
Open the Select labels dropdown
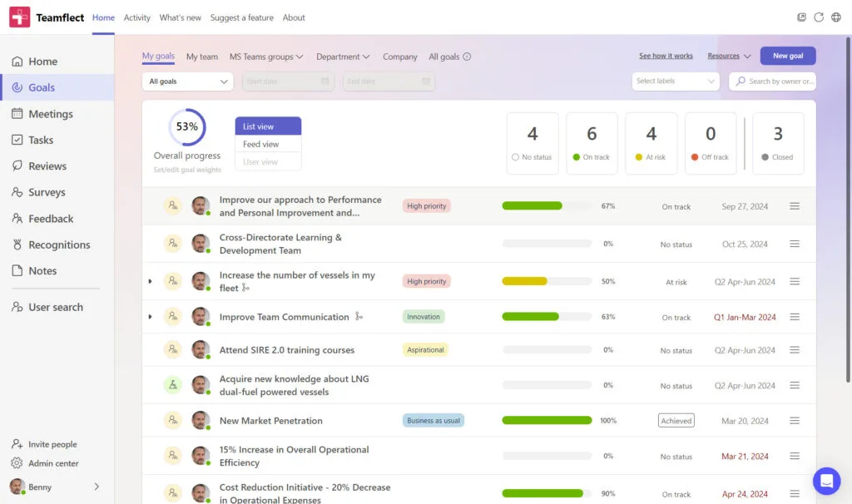click(676, 82)
